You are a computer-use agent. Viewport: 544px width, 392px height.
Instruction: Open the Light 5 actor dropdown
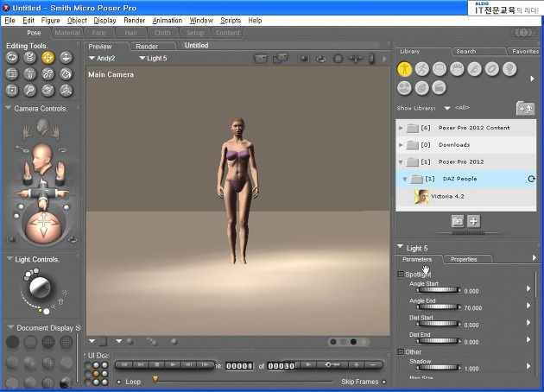click(x=153, y=58)
